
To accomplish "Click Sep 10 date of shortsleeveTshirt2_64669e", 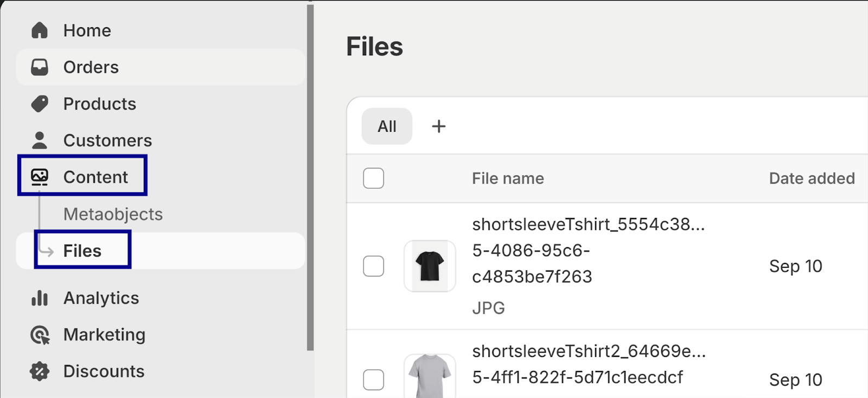I will pyautogui.click(x=796, y=380).
